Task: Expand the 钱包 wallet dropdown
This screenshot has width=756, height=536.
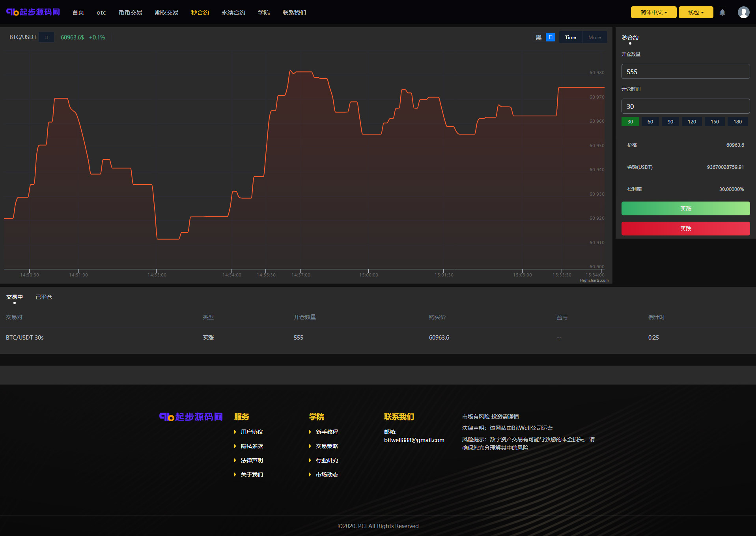Action: [696, 12]
